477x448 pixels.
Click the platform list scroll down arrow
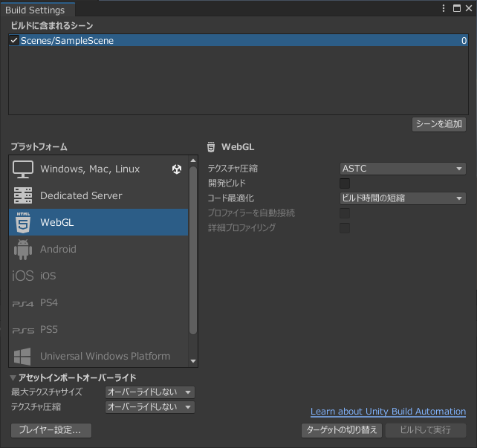tap(193, 361)
